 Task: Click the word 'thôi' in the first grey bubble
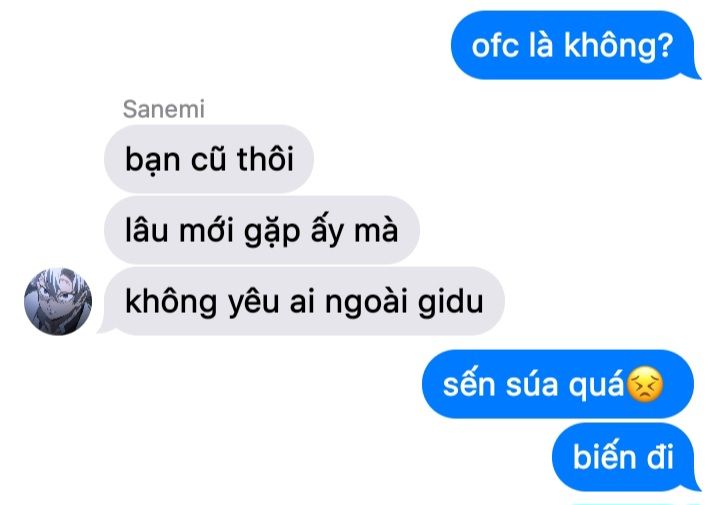point(265,158)
